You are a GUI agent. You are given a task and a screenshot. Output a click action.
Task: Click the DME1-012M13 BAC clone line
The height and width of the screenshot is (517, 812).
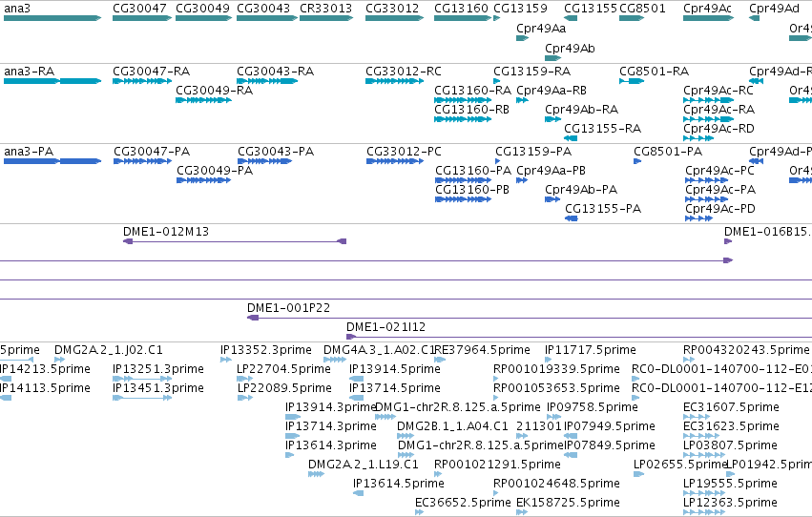pyautogui.click(x=235, y=241)
